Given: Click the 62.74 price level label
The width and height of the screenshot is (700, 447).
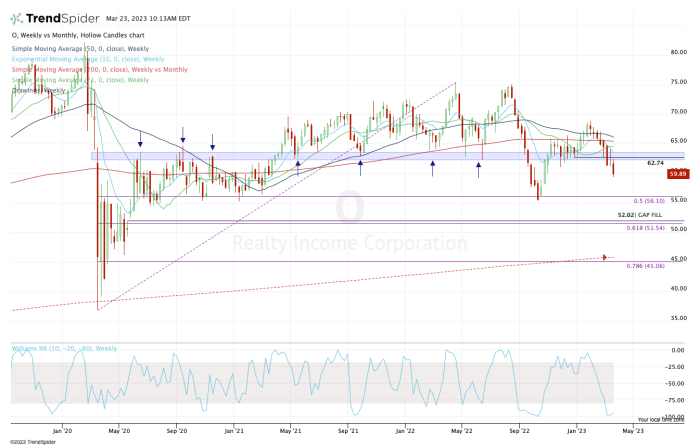Looking at the screenshot, I should point(656,162).
